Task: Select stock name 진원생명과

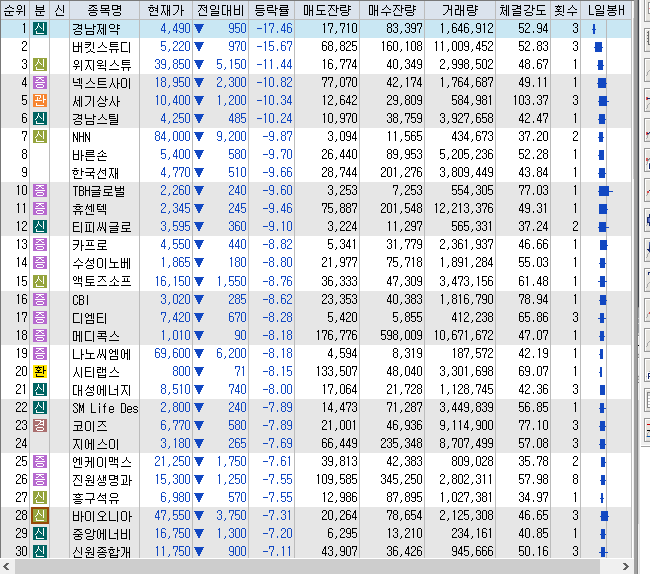Action: pos(102,480)
